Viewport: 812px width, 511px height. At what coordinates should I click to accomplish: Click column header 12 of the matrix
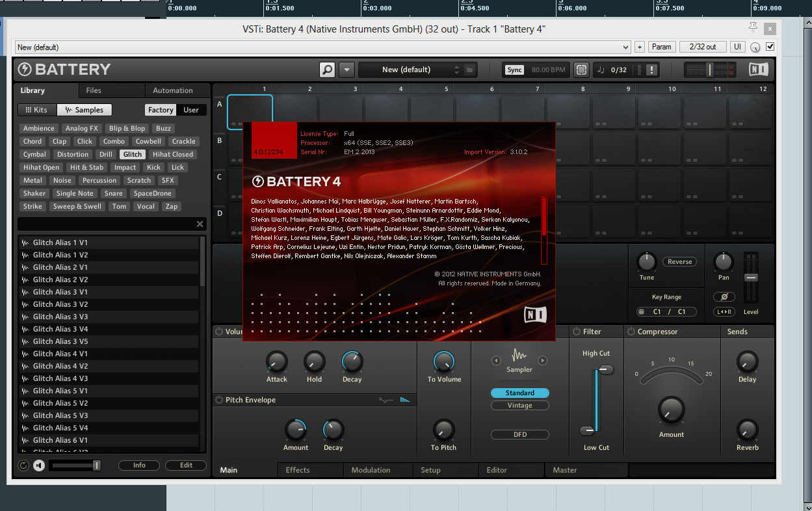click(763, 89)
